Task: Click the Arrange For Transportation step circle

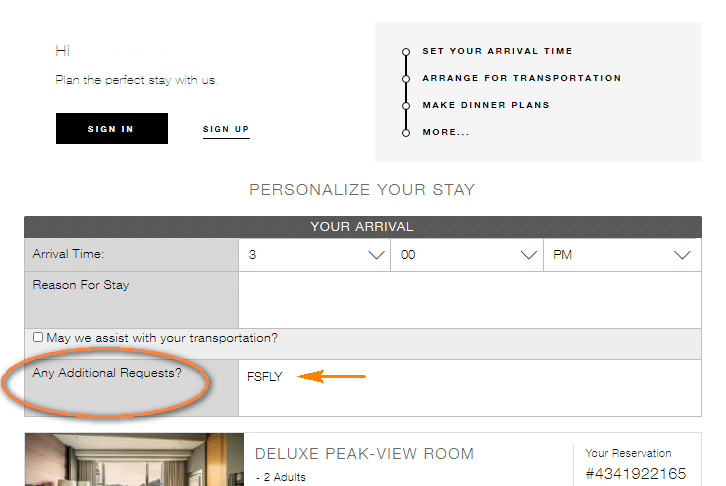Action: coord(406,79)
